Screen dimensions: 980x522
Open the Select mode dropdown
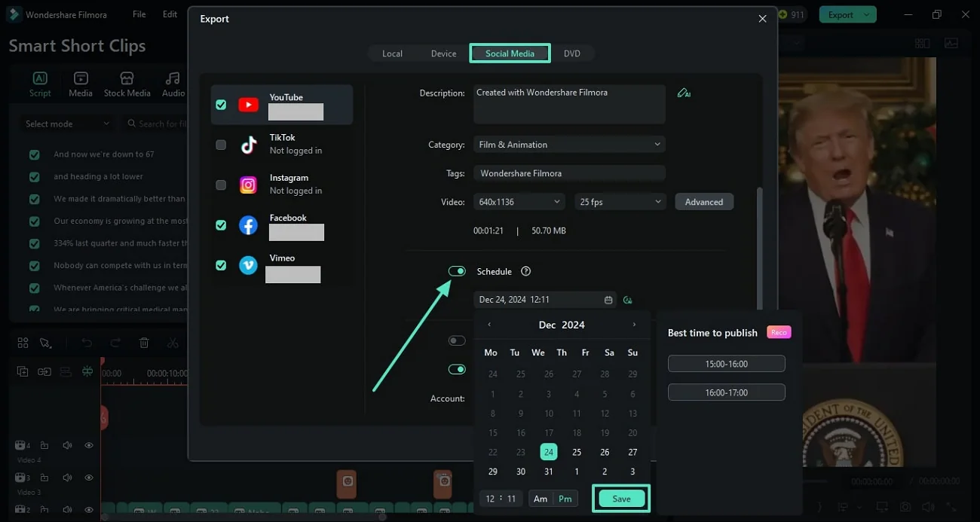[66, 124]
